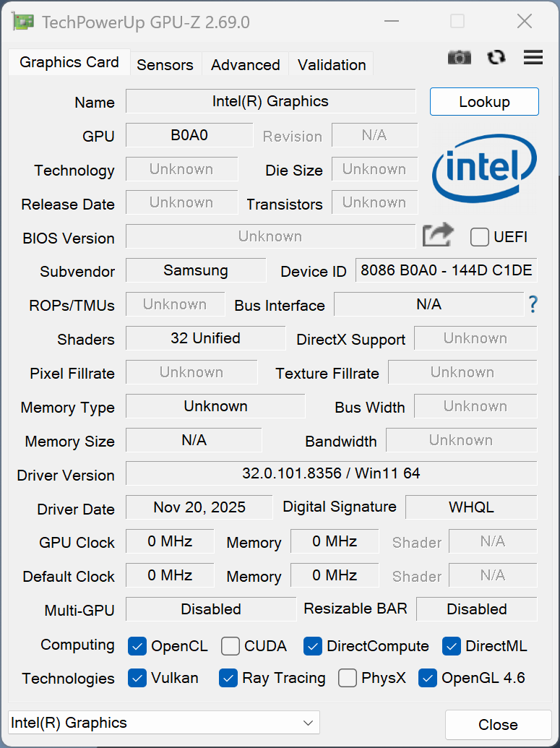
Task: Click the Device ID field
Action: 446,271
